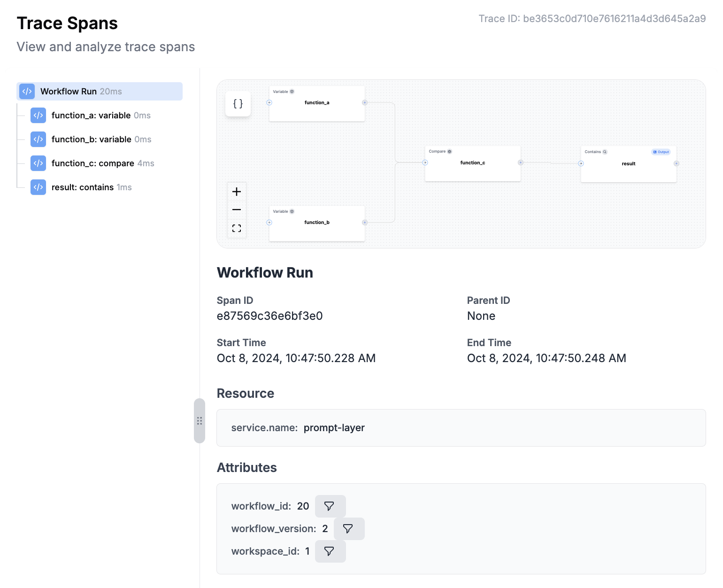Viewport: 723px width, 588px height.
Task: Select the function_c: compare span
Action: point(103,163)
